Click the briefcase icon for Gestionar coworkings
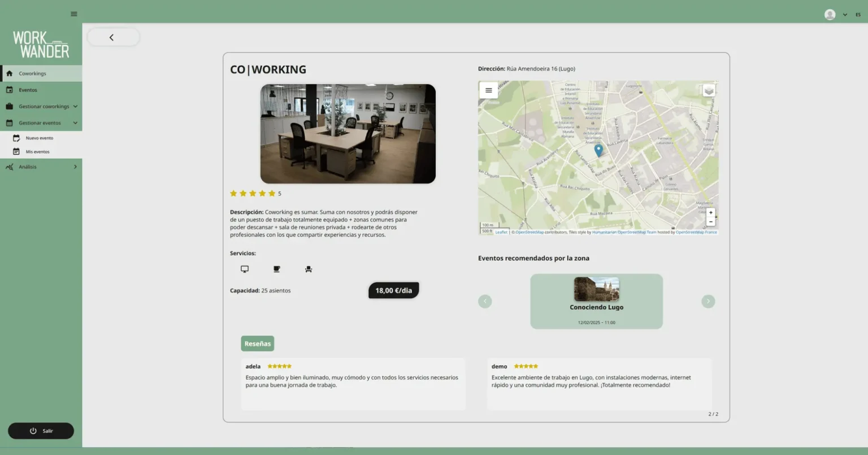Screen dimensions: 868x455 (x=8, y=106)
